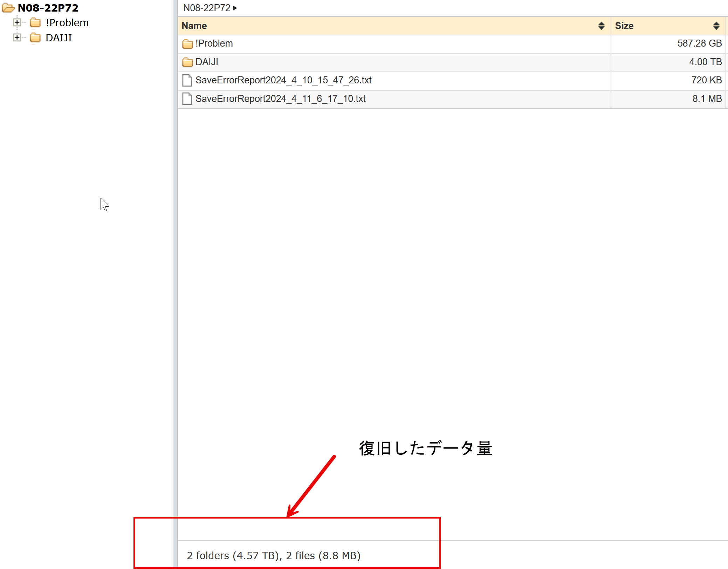Click !Problem folder icon in file list
Screen dimensions: 728x569
pos(187,44)
